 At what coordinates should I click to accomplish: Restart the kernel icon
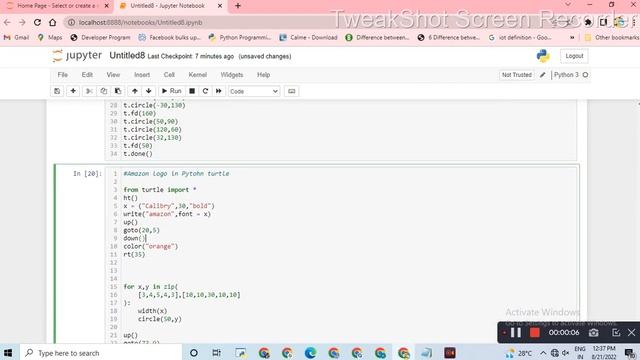[205, 91]
